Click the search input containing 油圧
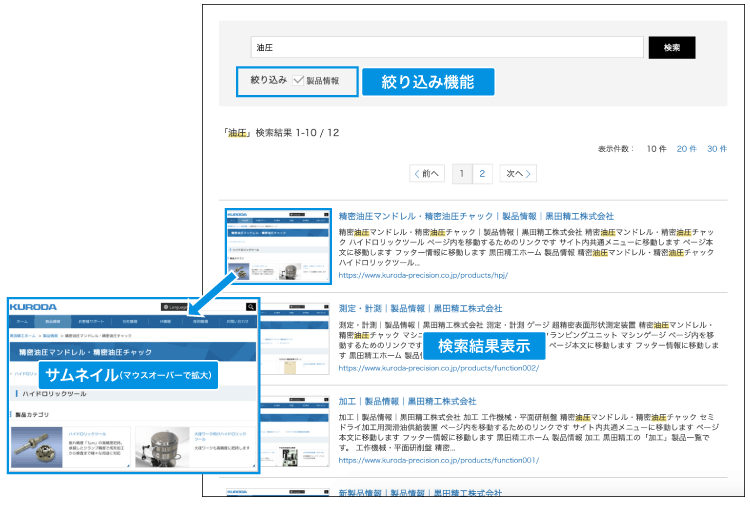This screenshot has width=750, height=505. 447,47
